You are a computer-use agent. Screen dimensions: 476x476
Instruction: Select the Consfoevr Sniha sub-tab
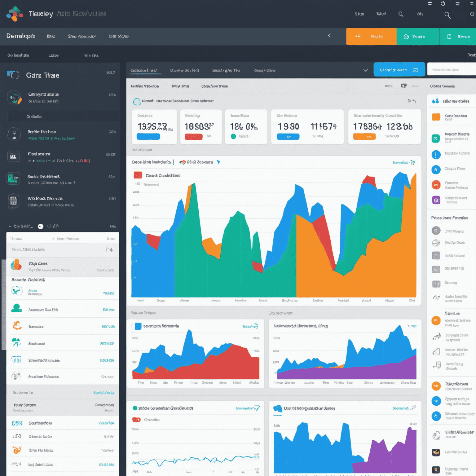tap(214, 86)
